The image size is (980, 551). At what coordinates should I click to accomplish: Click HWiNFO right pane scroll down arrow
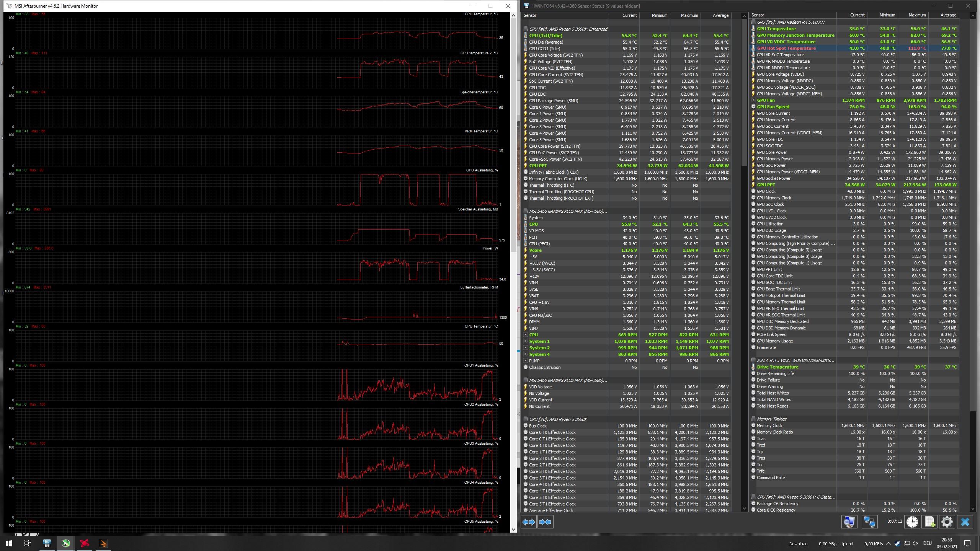[x=973, y=509]
